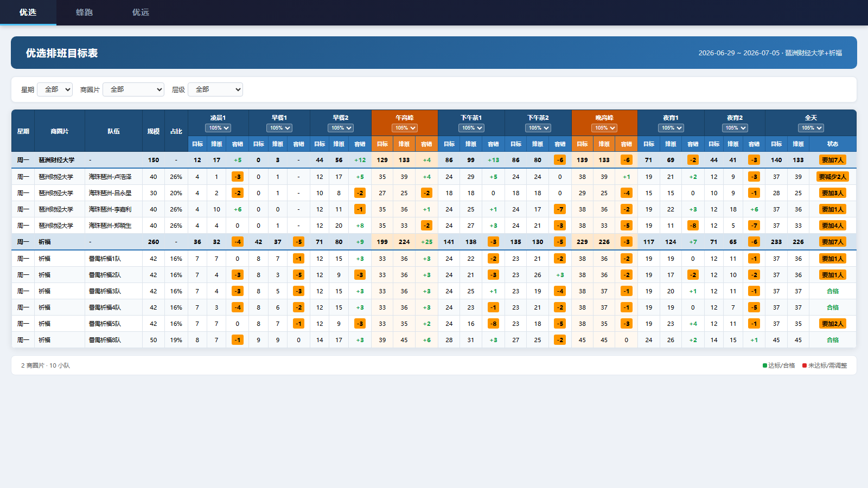Open the 星期 filter dropdown
Screen dimensions: 868x488
point(55,89)
